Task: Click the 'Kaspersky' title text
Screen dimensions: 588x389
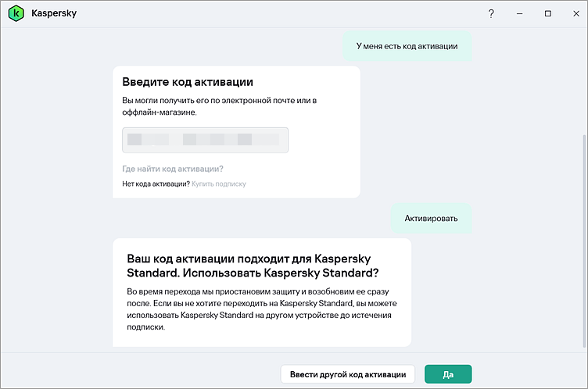Action: (x=54, y=13)
